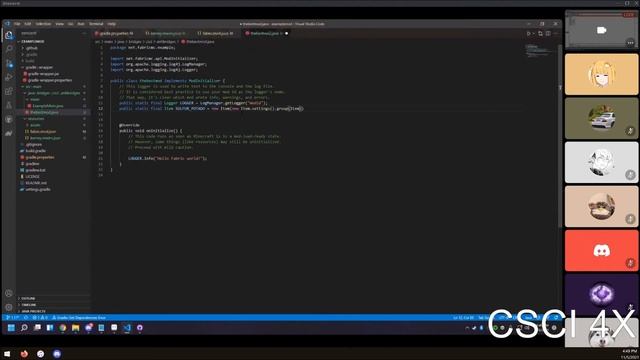Open the Help menu
Image resolution: width=640 pixels, height=360 pixels.
[111, 24]
